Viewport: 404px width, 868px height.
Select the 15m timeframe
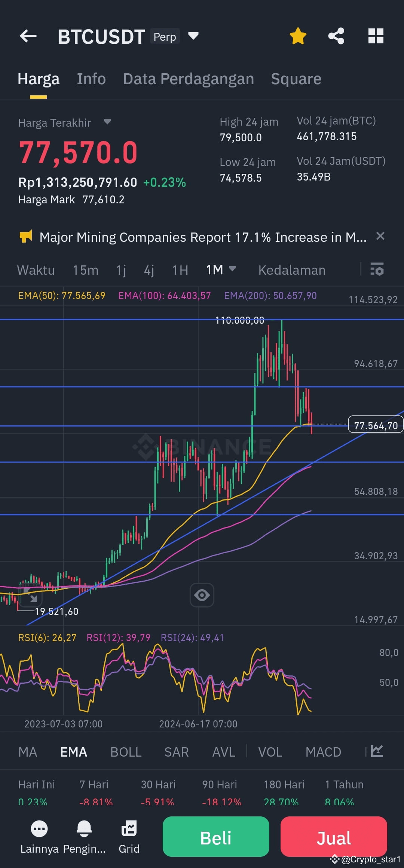(86, 270)
